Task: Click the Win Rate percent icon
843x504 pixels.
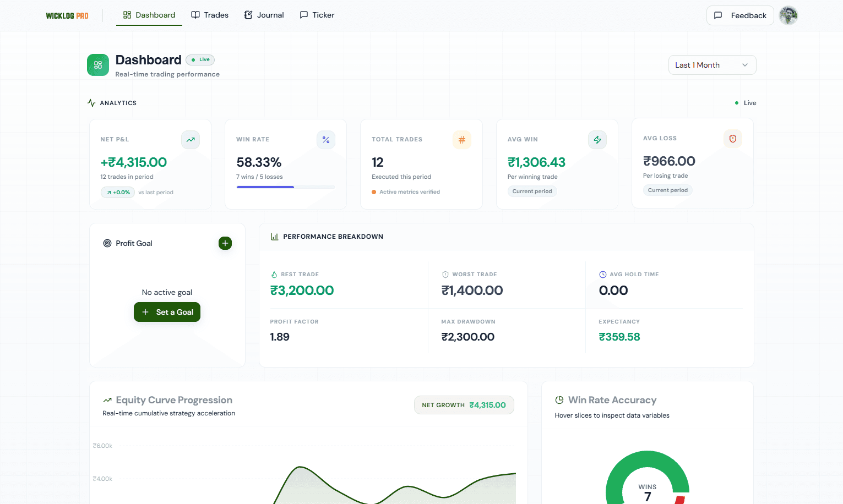Action: coord(326,140)
